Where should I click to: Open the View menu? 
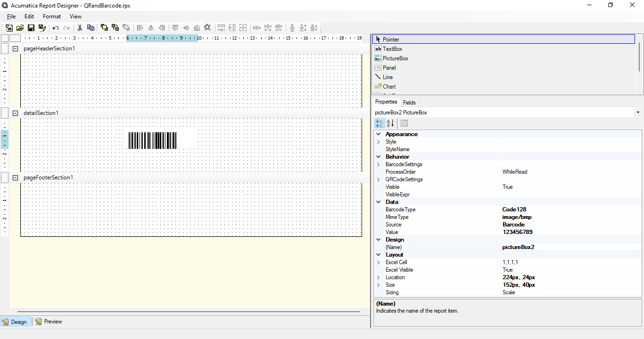75,16
